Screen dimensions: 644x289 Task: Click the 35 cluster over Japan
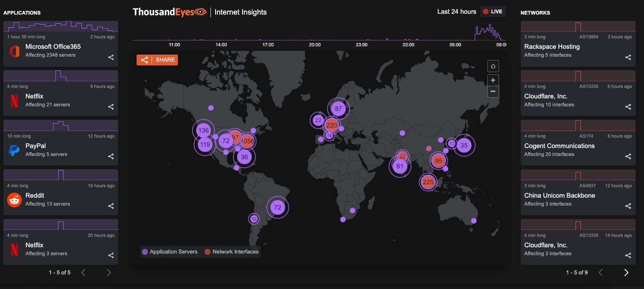pyautogui.click(x=464, y=145)
